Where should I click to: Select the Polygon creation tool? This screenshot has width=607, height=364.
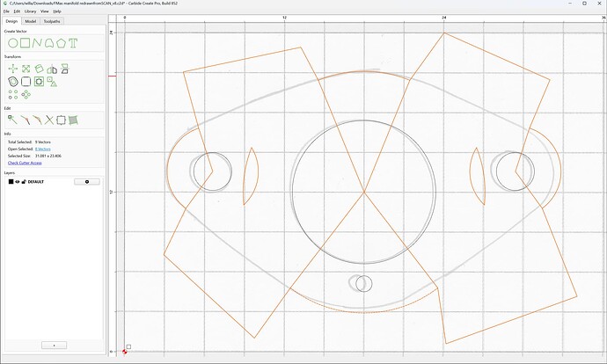click(x=61, y=43)
